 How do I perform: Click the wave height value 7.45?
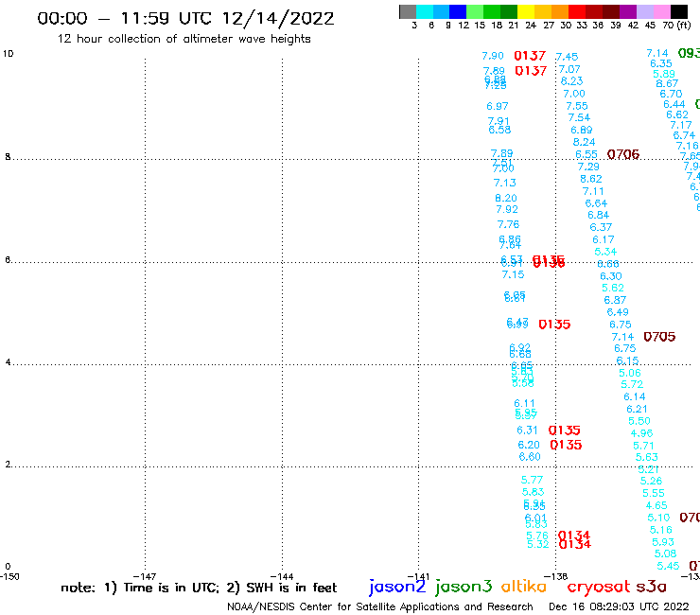point(567,57)
